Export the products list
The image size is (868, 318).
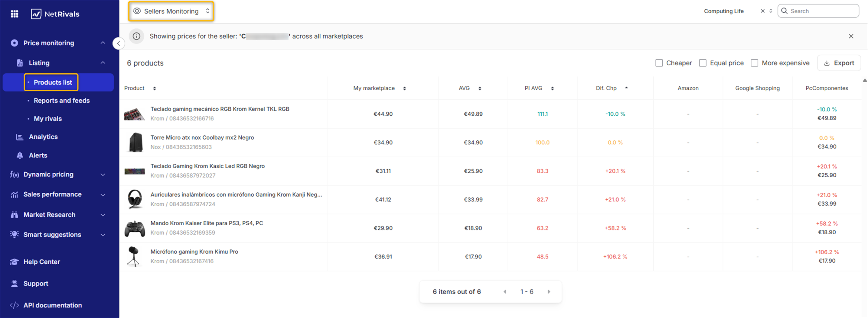(x=839, y=63)
